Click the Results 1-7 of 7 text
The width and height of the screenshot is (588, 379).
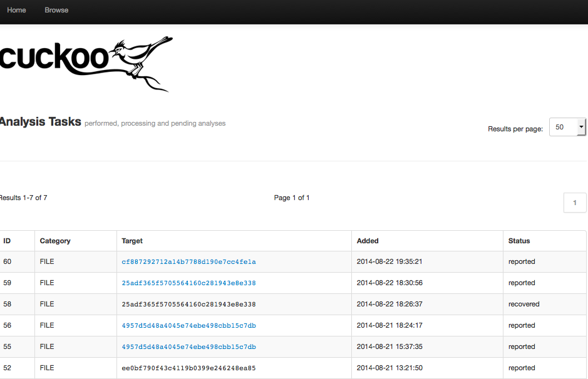(24, 198)
